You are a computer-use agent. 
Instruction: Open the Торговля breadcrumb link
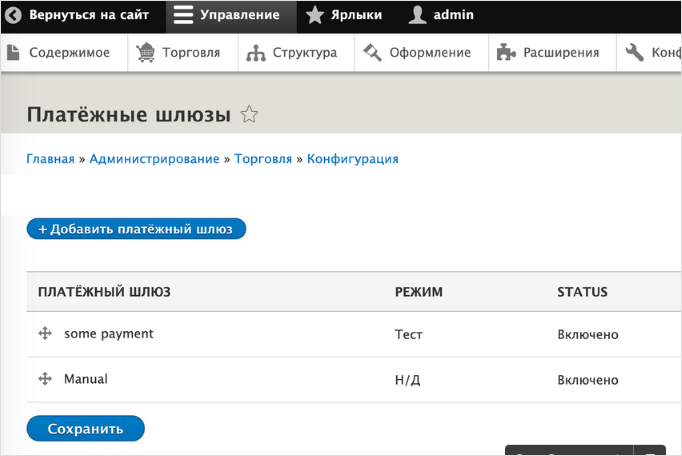(x=263, y=159)
